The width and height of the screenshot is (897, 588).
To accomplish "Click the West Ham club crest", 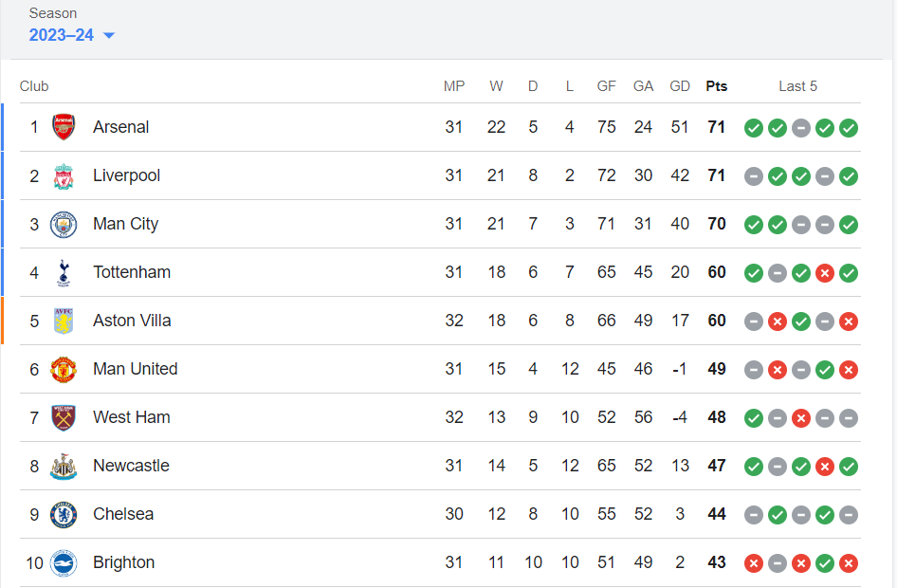I will pyautogui.click(x=64, y=417).
